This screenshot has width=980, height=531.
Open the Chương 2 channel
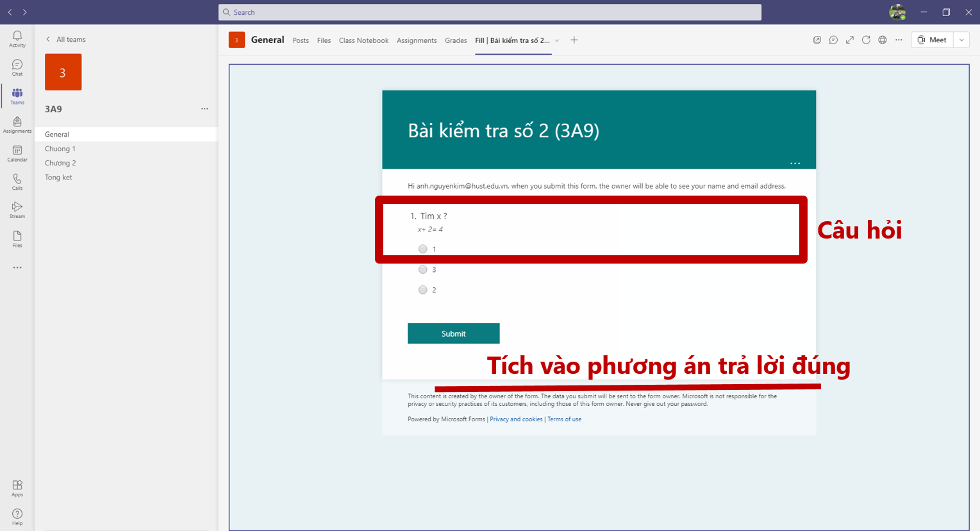pyautogui.click(x=60, y=163)
